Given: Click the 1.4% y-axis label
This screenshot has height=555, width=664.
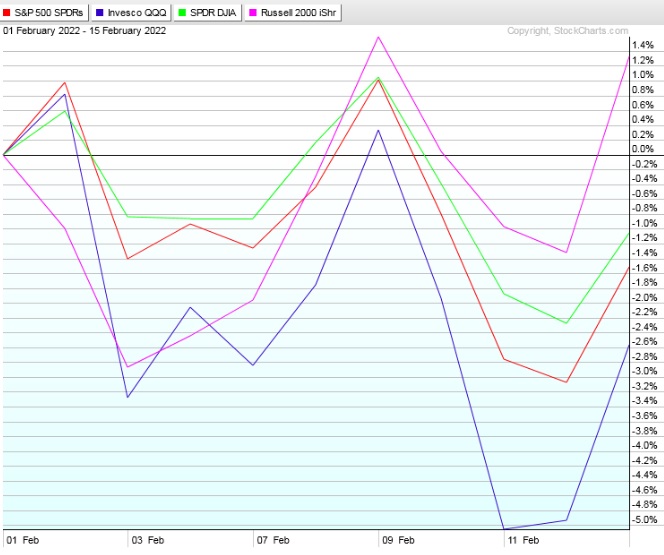Looking at the screenshot, I should pyautogui.click(x=643, y=45).
